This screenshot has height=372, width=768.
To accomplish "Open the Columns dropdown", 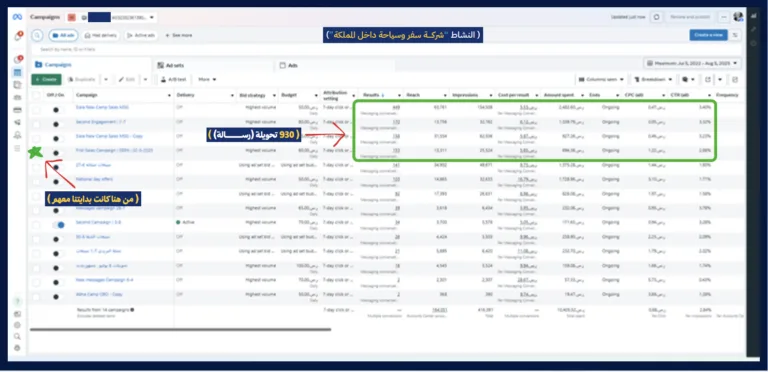I will click(600, 79).
